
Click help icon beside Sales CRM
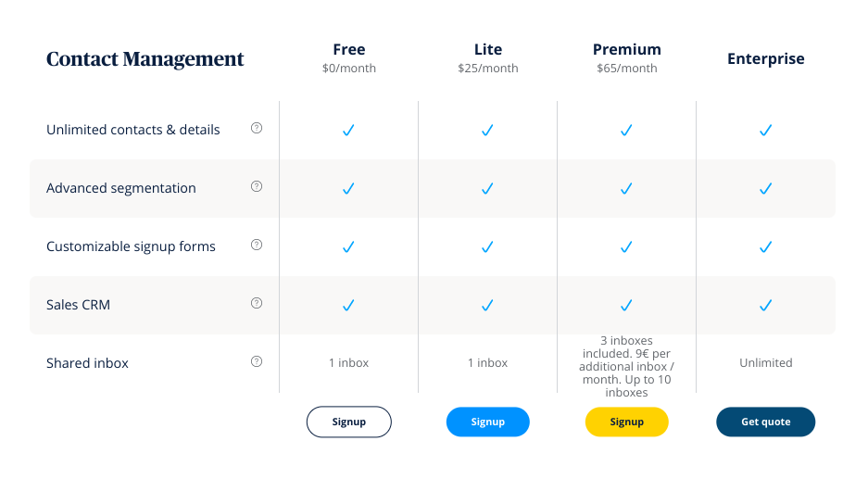(257, 303)
